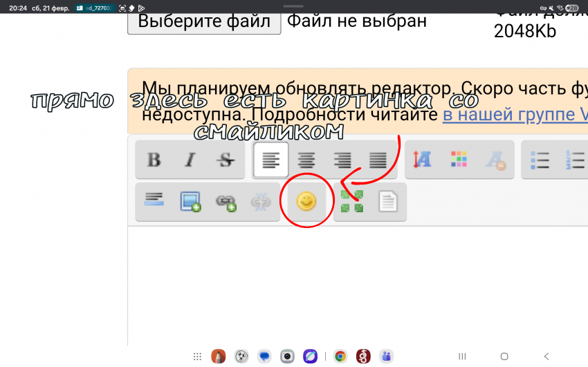The image size is (588, 367).
Task: Open the smiley emoticon picker
Action: point(306,202)
